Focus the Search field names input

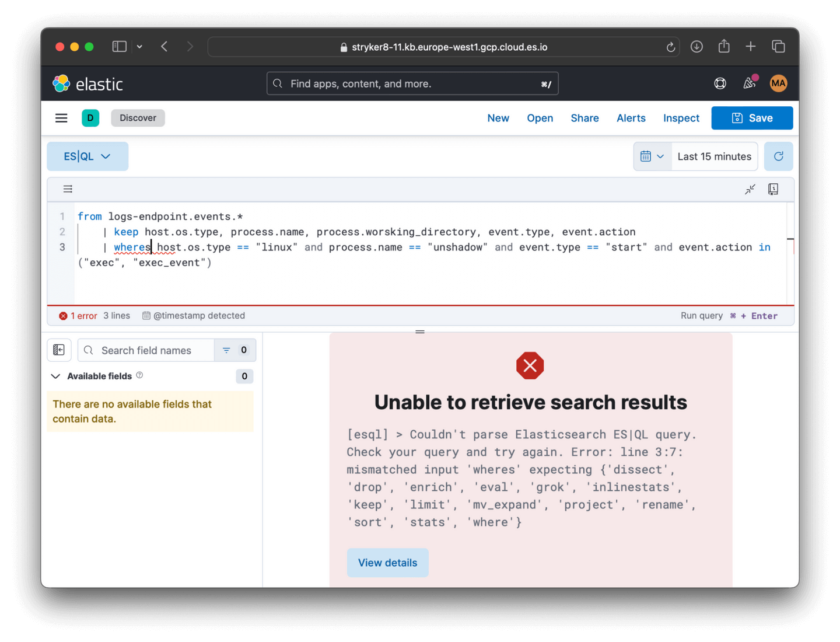click(x=154, y=350)
